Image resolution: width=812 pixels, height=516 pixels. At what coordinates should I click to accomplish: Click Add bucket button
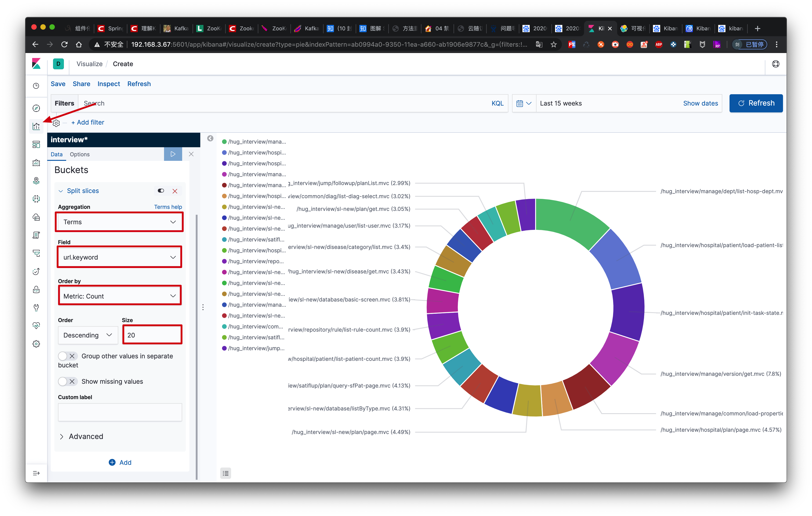click(x=120, y=463)
